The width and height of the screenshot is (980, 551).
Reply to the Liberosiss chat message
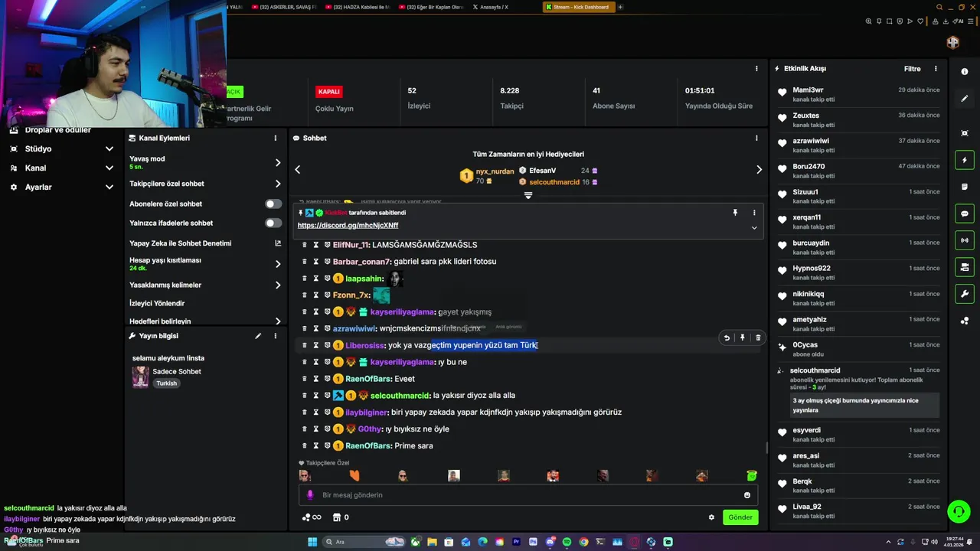pyautogui.click(x=727, y=337)
